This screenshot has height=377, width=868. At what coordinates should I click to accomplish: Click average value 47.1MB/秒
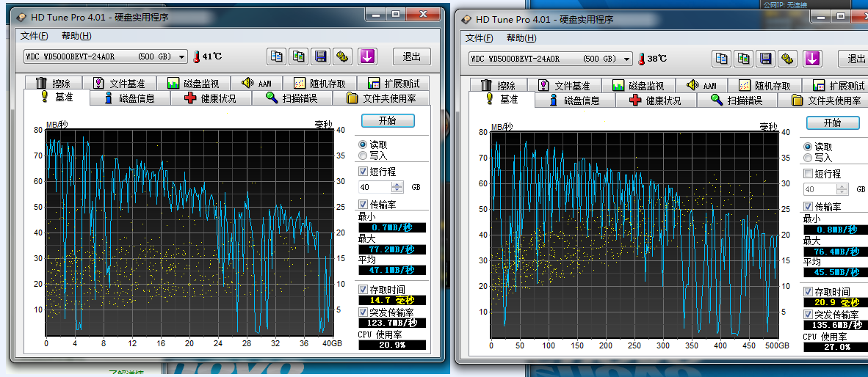tap(392, 271)
